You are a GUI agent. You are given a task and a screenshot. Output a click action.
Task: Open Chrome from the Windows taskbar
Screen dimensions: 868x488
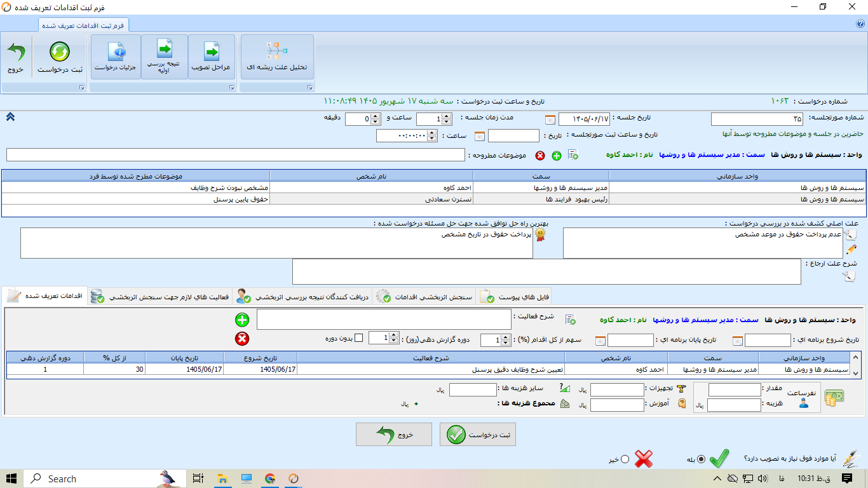pyautogui.click(x=270, y=478)
